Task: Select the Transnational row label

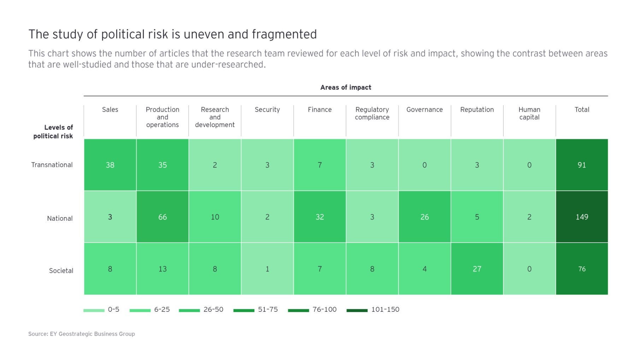Action: coord(52,165)
